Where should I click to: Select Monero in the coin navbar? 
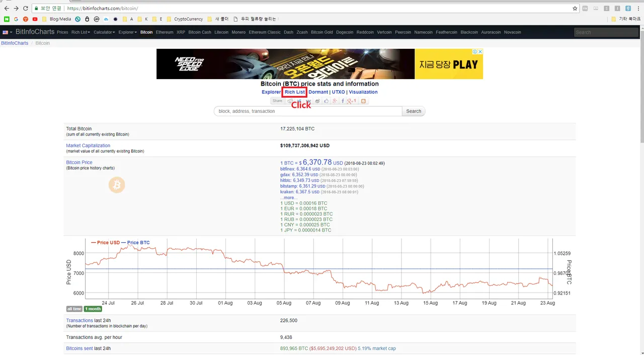tap(238, 32)
